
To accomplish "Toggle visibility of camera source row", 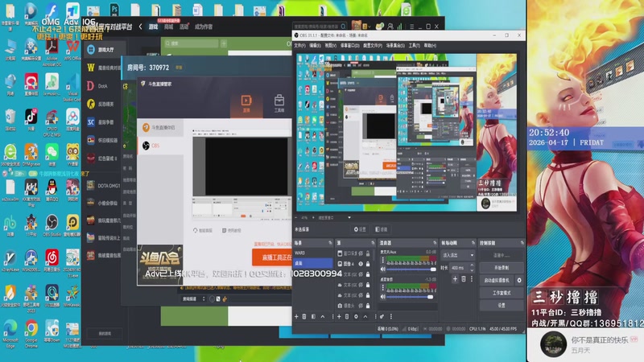I will pos(361,306).
